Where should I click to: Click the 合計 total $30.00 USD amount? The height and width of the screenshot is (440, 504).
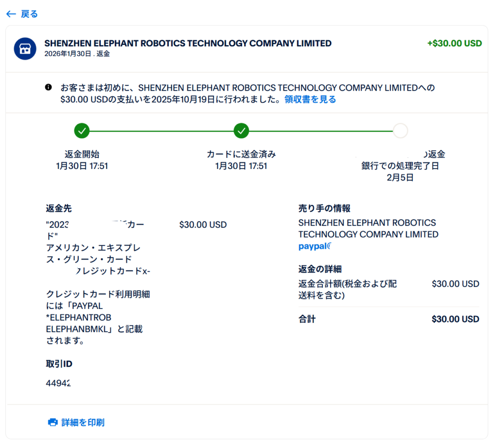(x=455, y=319)
